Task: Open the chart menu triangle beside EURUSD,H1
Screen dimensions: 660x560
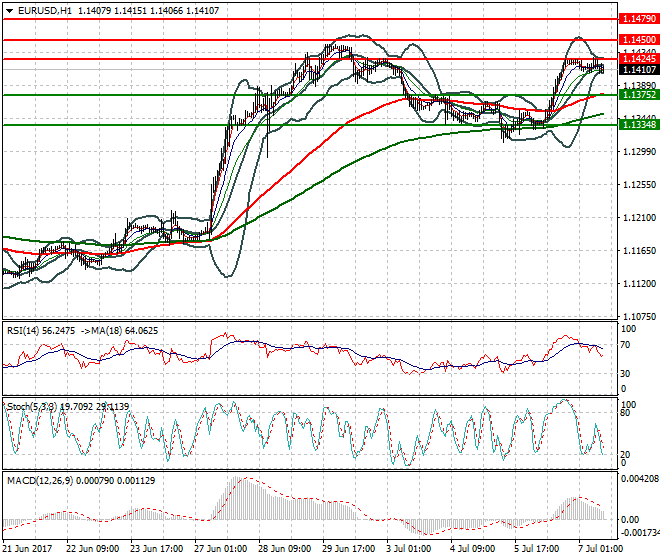Action: 9,11
